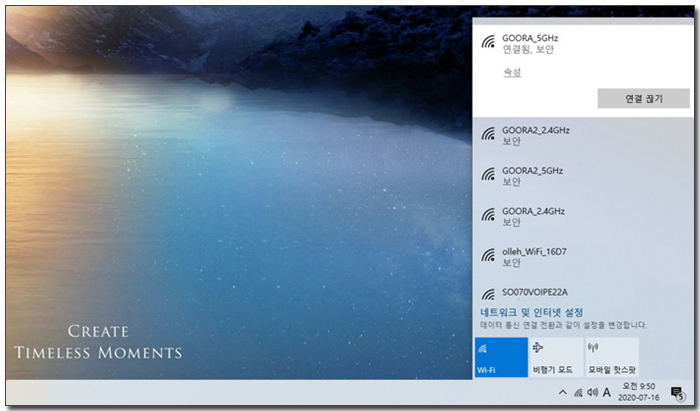
Task: Click Wi-Fi signal icon beside GOORA2_5GHz
Action: point(488,174)
